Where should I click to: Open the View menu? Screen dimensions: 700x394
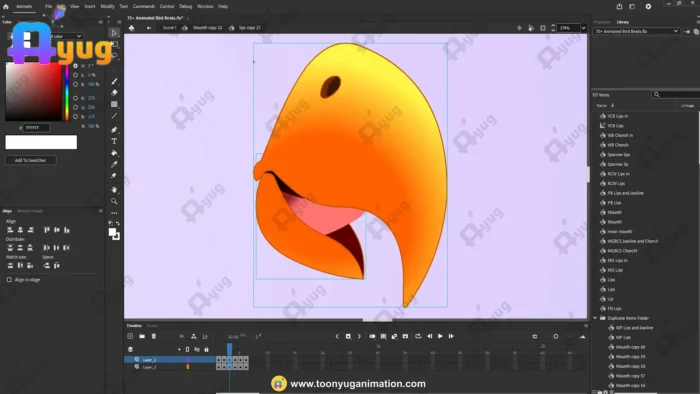point(75,7)
